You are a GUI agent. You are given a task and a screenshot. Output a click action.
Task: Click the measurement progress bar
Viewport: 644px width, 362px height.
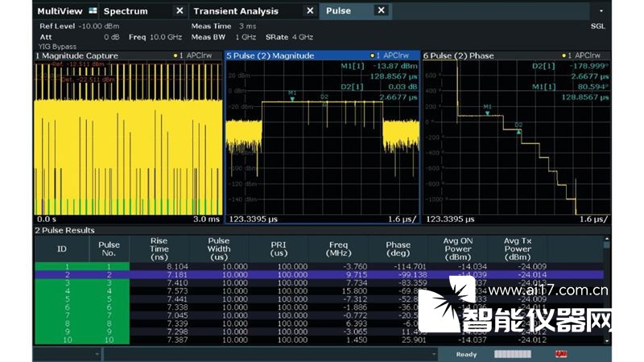(513, 354)
